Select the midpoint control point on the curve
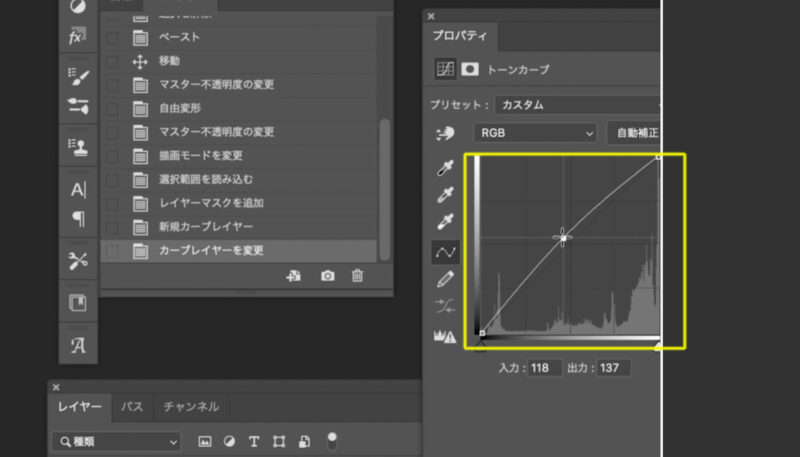This screenshot has width=800, height=457. click(x=563, y=238)
